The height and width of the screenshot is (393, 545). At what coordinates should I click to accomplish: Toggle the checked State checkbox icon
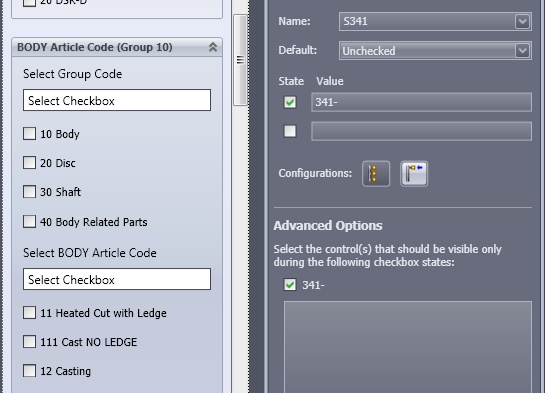point(290,102)
